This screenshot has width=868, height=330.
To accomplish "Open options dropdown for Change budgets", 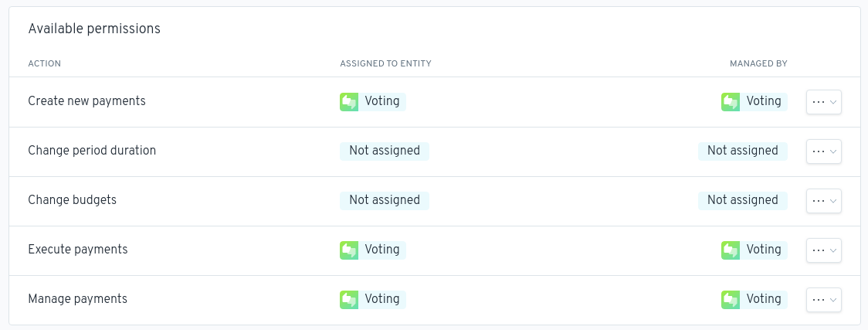I will point(823,201).
